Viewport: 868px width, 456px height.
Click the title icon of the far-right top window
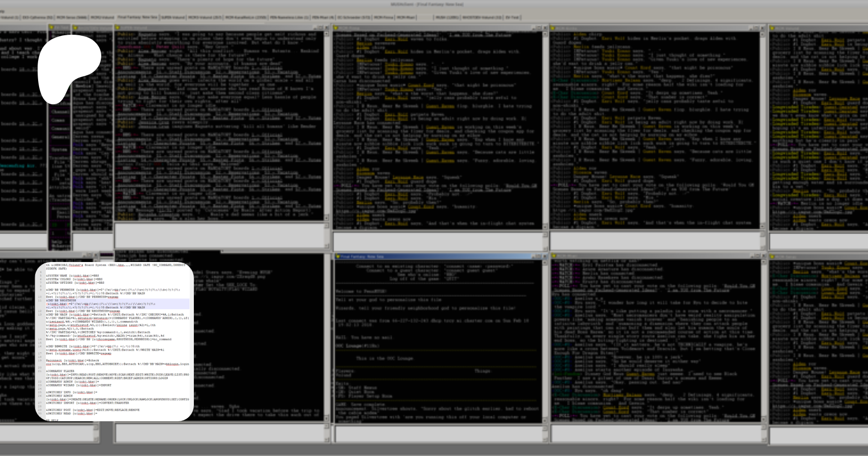[x=773, y=28]
